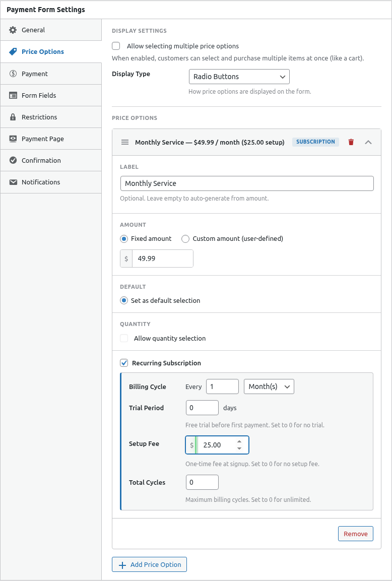Switch to the Price Options tab
Image resolution: width=392 pixels, height=581 pixels.
(x=43, y=52)
